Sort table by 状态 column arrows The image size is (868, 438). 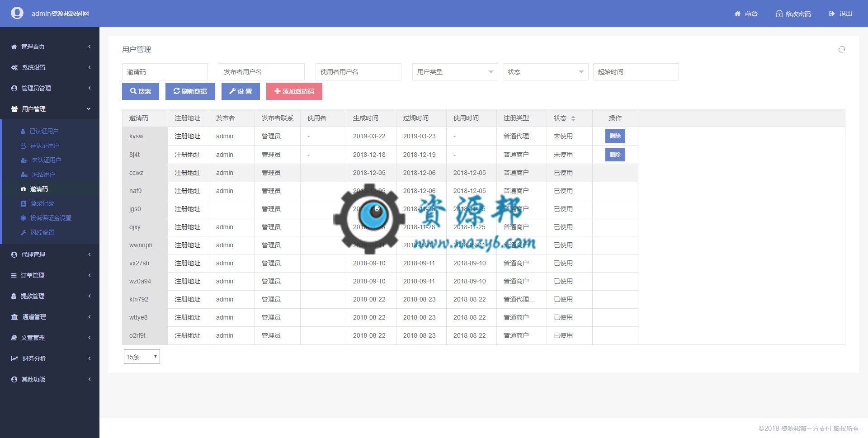pyautogui.click(x=573, y=118)
